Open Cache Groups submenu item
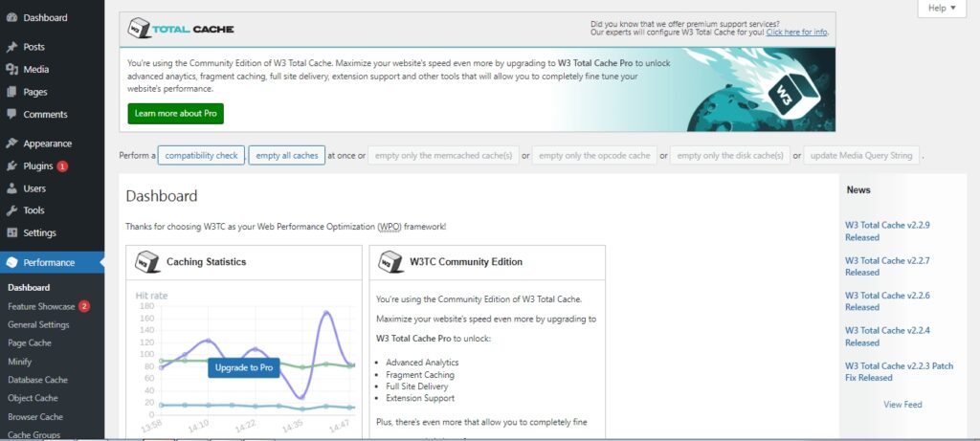This screenshot has height=441, width=980. [x=33, y=434]
